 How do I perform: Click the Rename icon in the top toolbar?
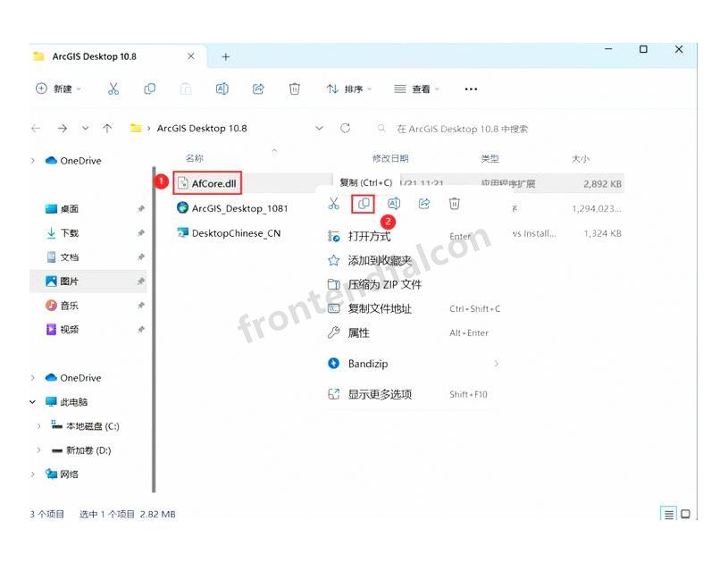click(x=222, y=88)
